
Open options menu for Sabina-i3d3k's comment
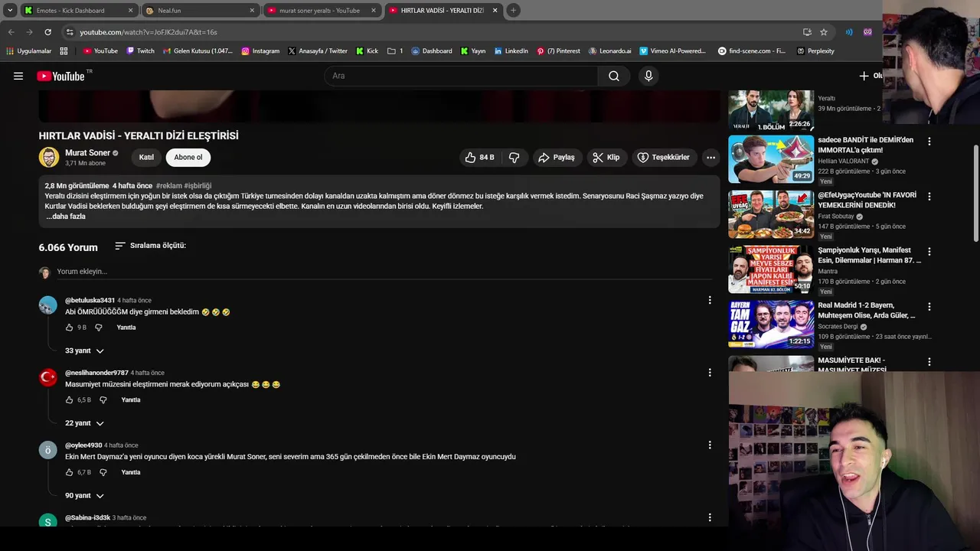click(710, 518)
